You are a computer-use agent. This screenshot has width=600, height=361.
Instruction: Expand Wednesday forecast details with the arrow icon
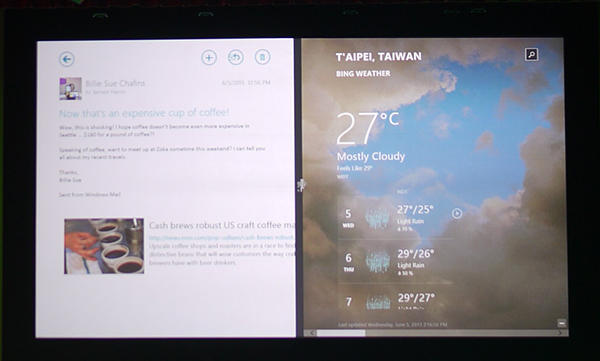coord(457,214)
